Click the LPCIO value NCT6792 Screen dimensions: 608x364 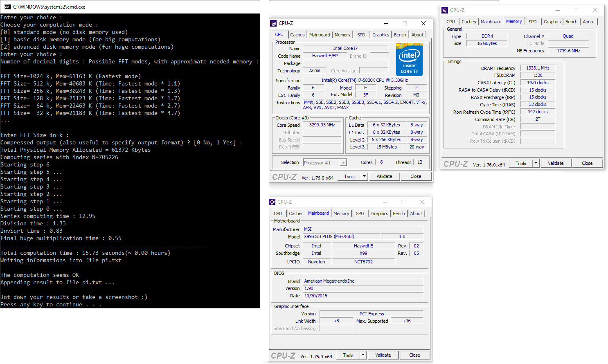363,262
